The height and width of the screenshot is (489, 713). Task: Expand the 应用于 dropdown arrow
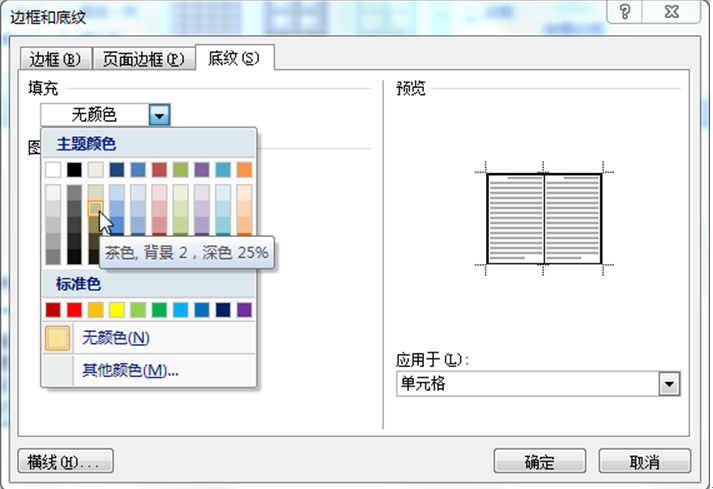669,385
